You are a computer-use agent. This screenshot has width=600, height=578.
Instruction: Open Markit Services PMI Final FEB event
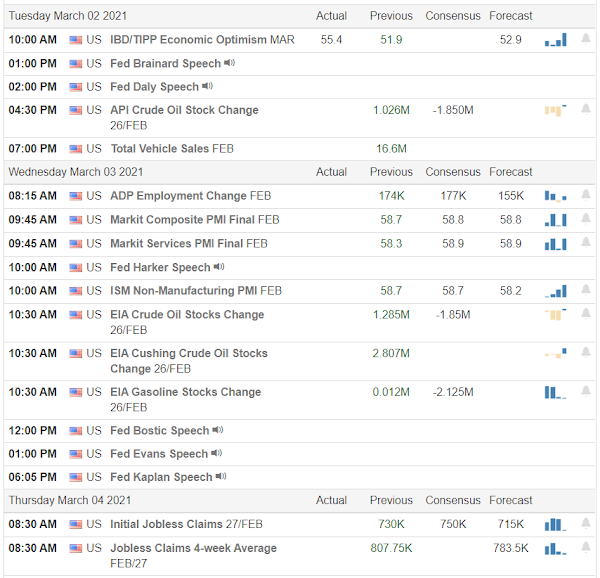click(x=189, y=244)
